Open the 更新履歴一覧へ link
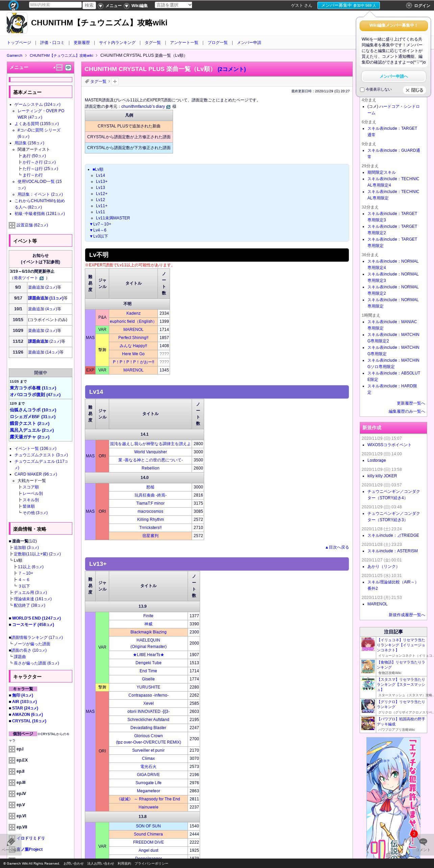Screen dimensions: 434x868 tap(411, 403)
